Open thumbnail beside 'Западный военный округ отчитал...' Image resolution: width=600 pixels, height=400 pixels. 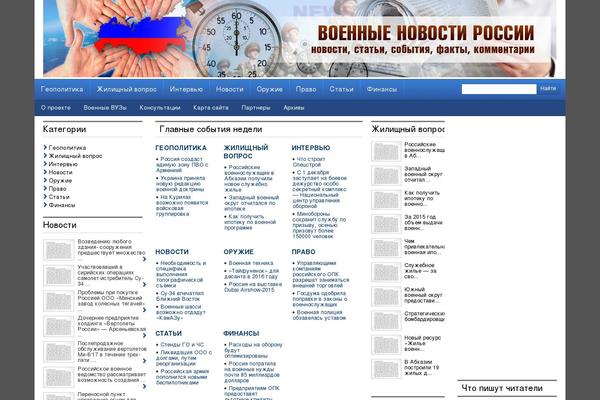coord(386,176)
